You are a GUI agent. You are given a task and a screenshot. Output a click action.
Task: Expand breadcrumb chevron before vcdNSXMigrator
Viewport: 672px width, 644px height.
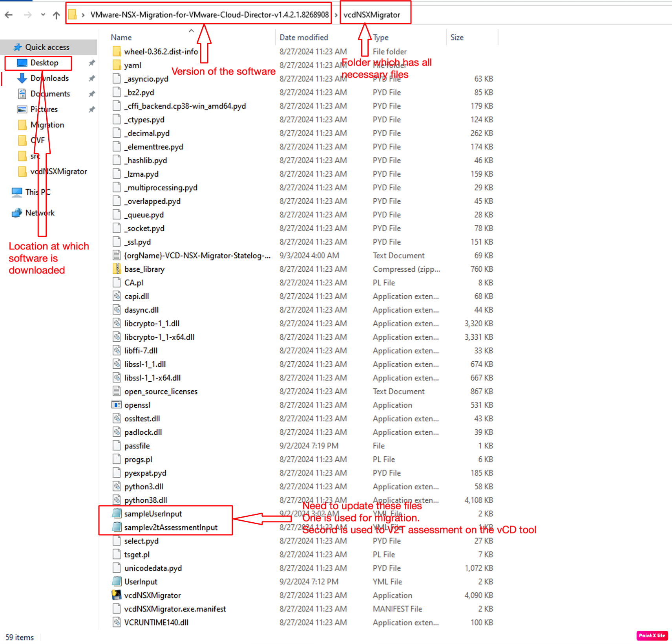click(336, 15)
